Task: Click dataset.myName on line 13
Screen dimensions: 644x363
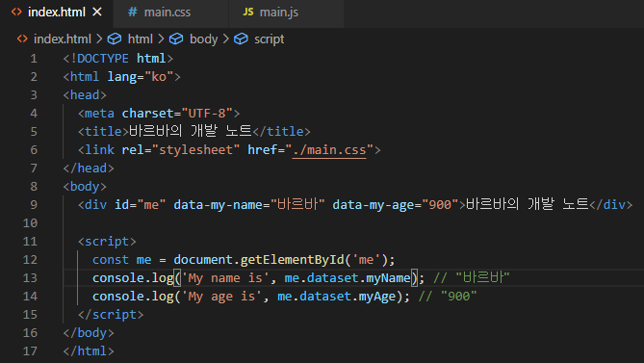Action: click(x=358, y=278)
